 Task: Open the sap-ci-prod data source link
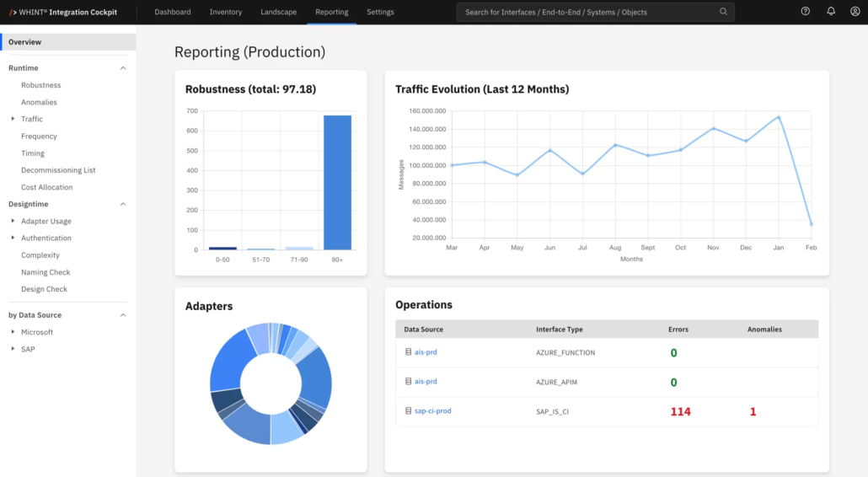433,410
